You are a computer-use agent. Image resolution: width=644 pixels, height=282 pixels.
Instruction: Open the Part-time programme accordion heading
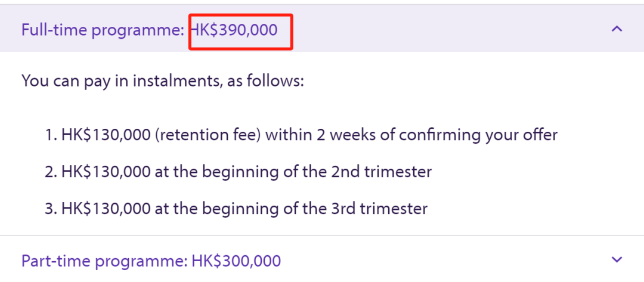106,261
